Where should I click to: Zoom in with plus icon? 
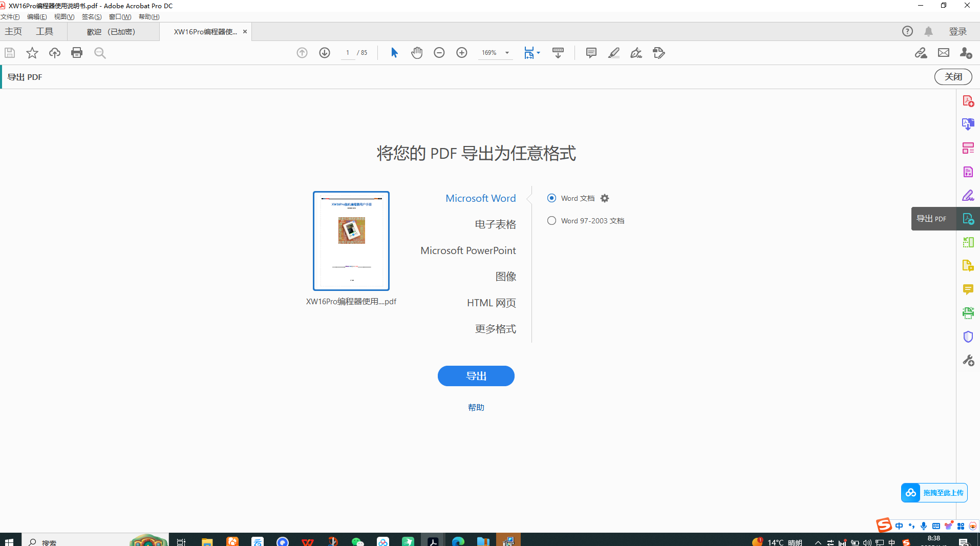[x=462, y=53]
